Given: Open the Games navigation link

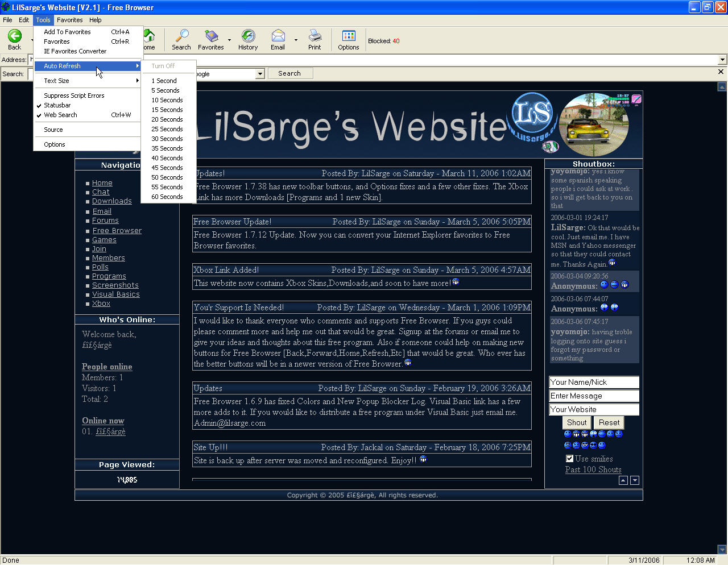Looking at the screenshot, I should (x=105, y=240).
